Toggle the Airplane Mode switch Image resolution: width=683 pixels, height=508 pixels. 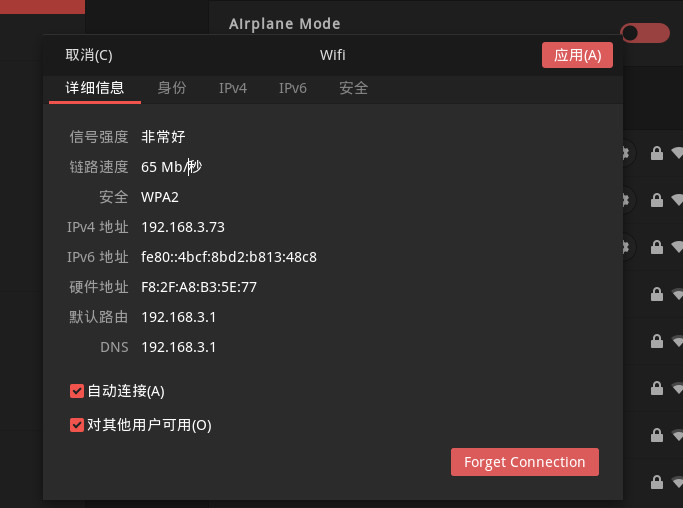point(645,33)
